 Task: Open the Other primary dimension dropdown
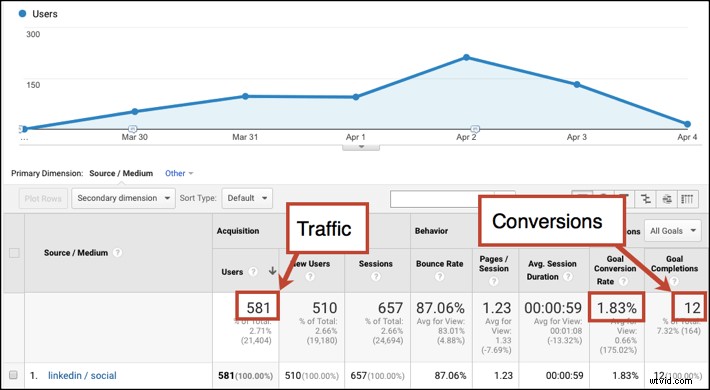pos(179,173)
